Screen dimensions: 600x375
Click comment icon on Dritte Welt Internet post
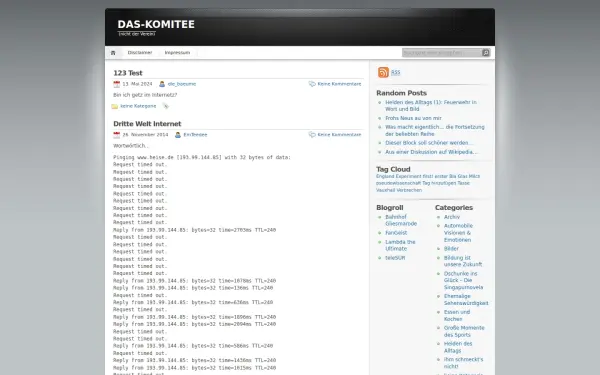point(312,135)
